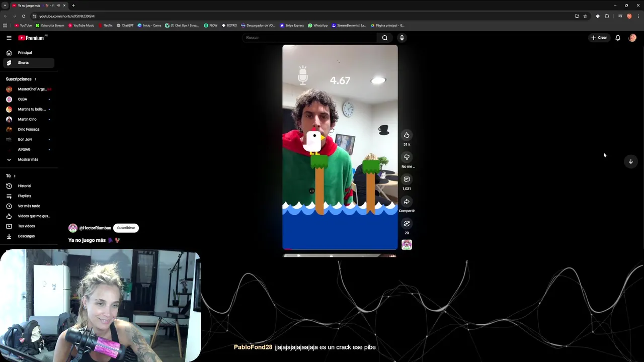
Task: Open WhatsApp bookmark
Action: coord(318,25)
